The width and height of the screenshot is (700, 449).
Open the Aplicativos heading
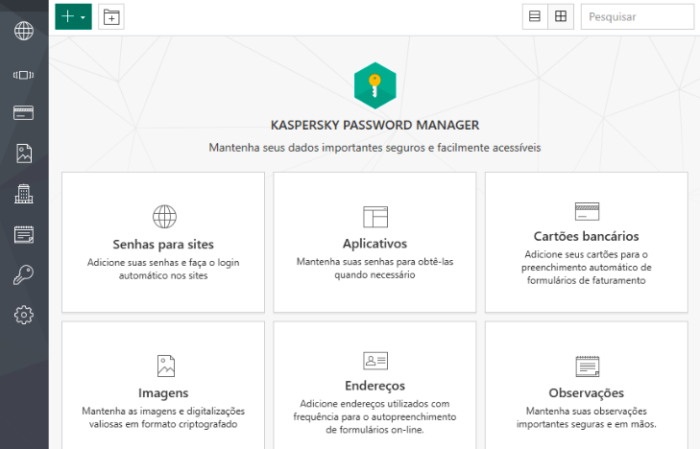click(375, 244)
